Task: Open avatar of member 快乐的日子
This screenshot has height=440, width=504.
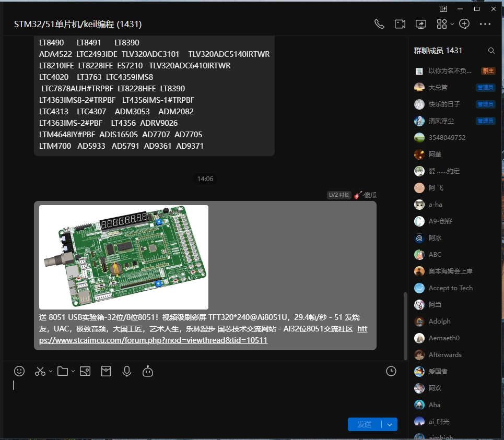Action: [x=419, y=104]
